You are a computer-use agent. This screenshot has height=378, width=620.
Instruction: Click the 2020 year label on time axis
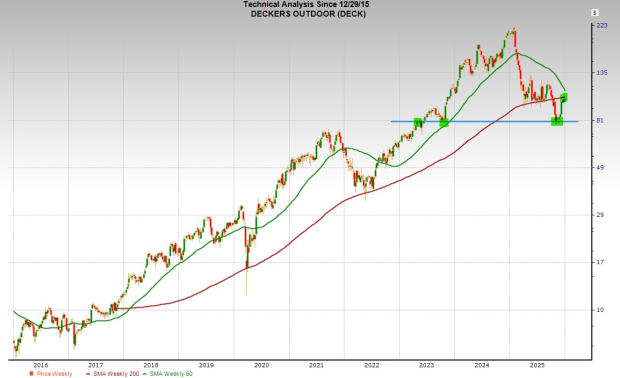pos(261,365)
